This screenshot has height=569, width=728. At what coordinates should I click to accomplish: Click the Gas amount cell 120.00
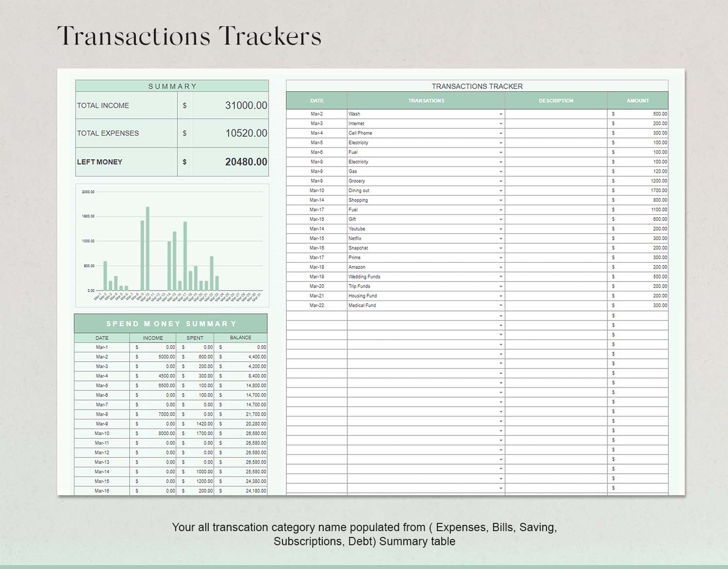[638, 171]
